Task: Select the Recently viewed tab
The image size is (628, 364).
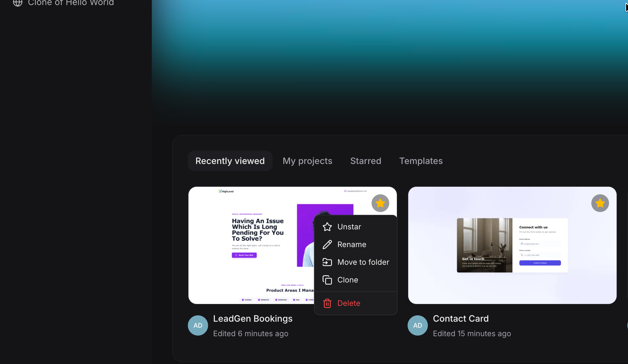Action: pyautogui.click(x=230, y=161)
